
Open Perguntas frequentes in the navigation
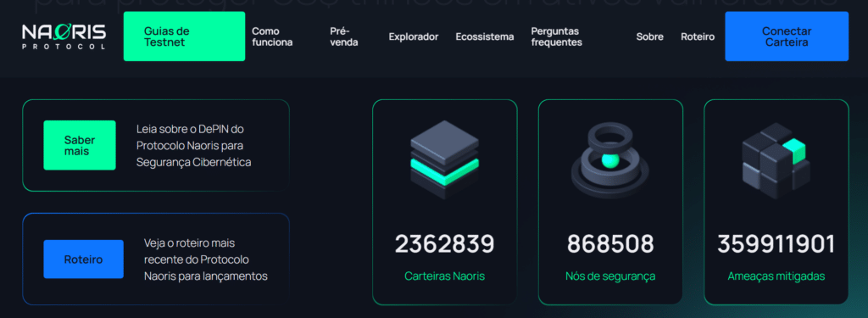556,36
